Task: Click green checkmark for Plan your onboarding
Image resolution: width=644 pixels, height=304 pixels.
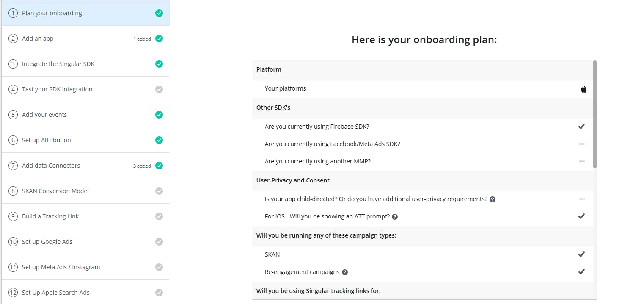Action: point(159,13)
